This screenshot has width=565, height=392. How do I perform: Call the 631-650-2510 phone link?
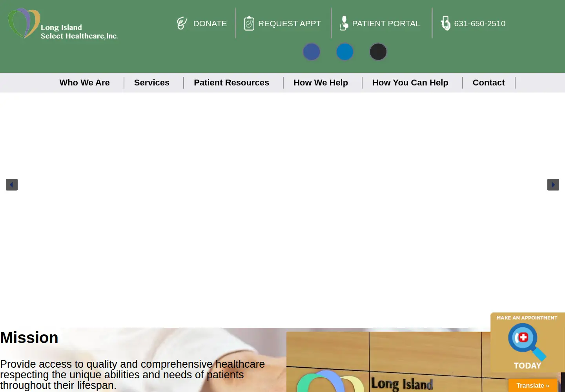click(480, 24)
